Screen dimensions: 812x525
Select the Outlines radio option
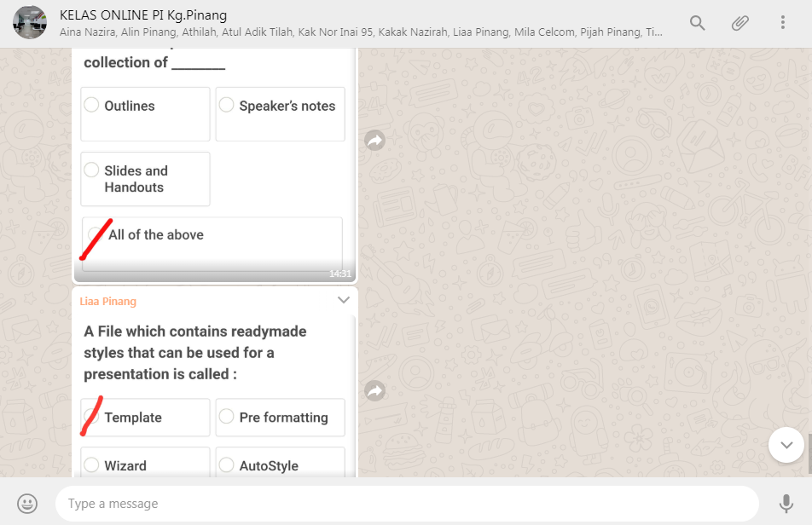tap(92, 105)
